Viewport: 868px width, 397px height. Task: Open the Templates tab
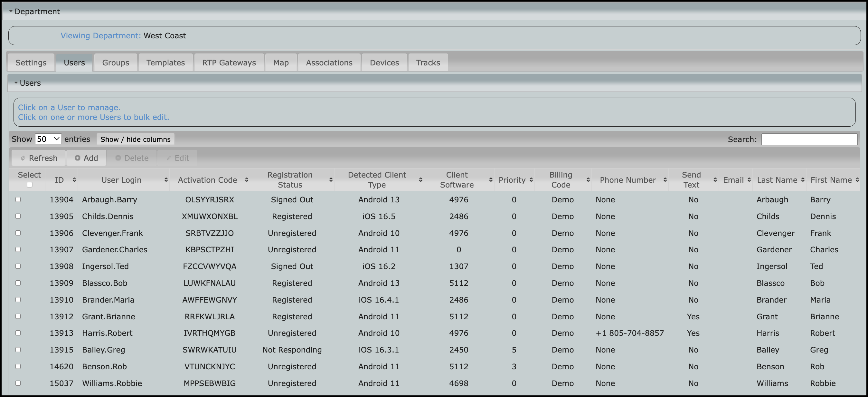(x=165, y=63)
